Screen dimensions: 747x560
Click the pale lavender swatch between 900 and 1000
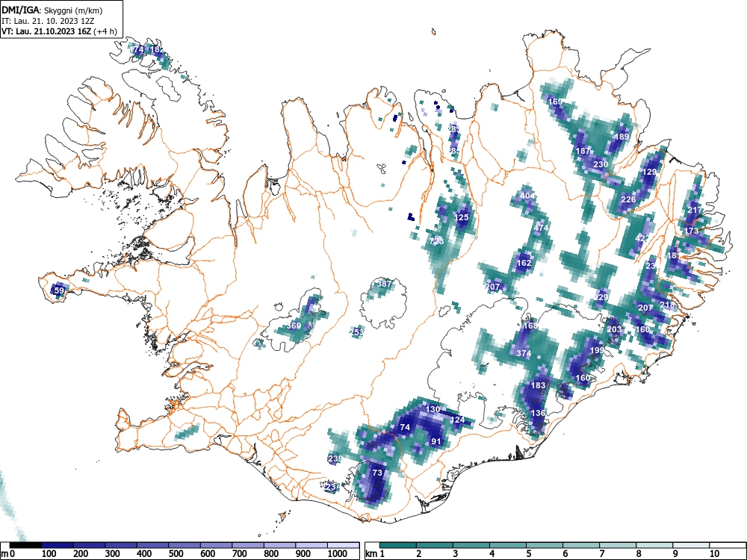click(311, 545)
